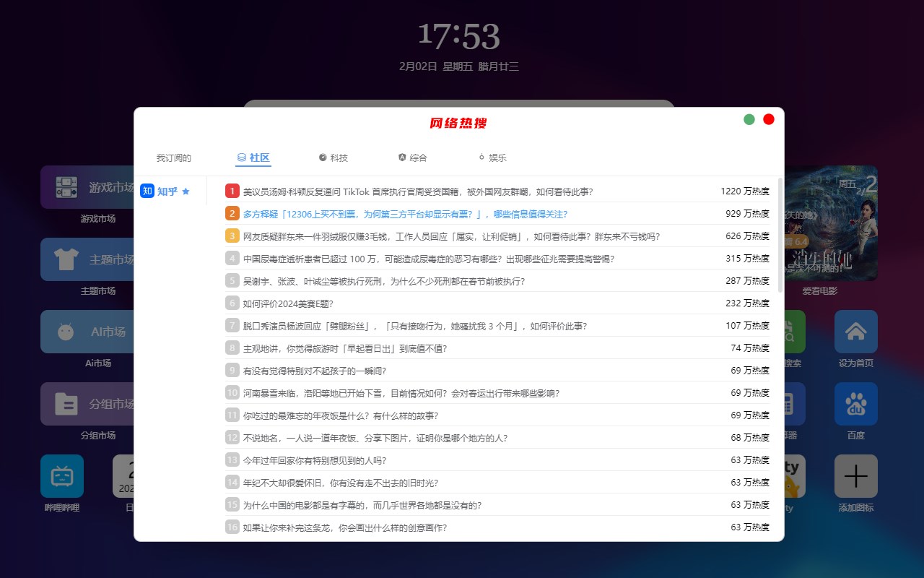Click the 知乎 logo icon in sidebar
This screenshot has width=924, height=578.
coord(147,191)
